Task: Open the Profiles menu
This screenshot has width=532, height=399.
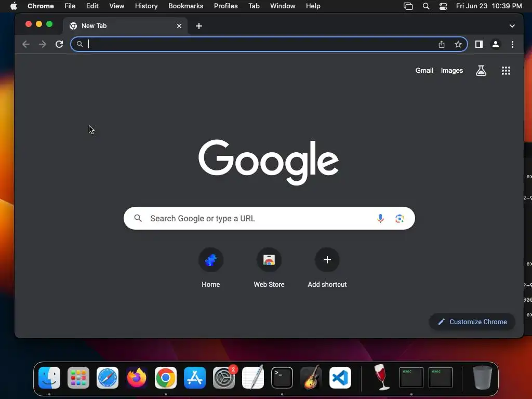Action: [225, 6]
